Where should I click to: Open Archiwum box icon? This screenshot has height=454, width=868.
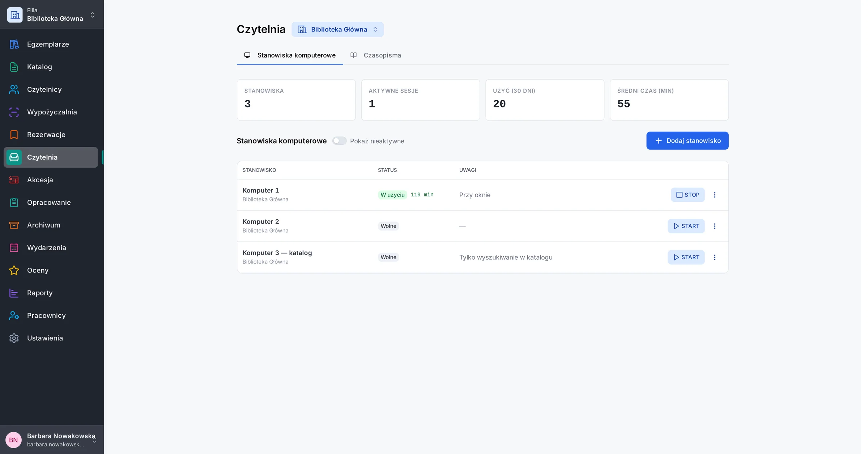tap(14, 225)
